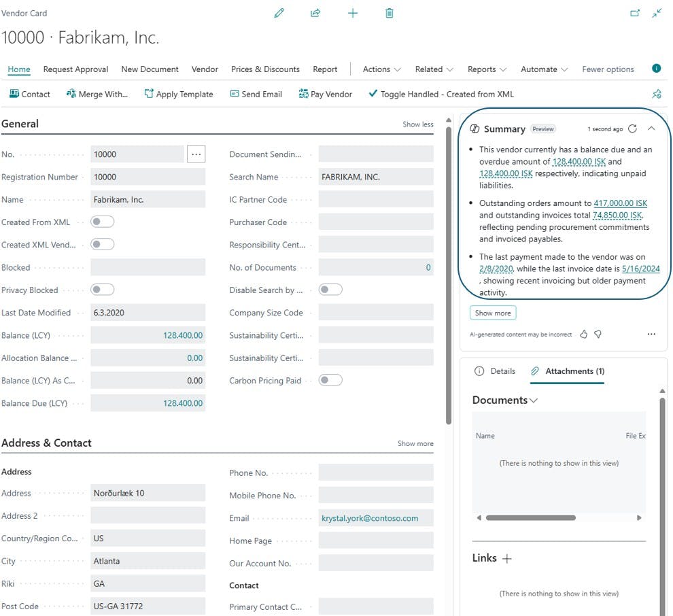The width and height of the screenshot is (673, 616).
Task: Click the Documents horizontal scrollbar
Action: point(530,518)
